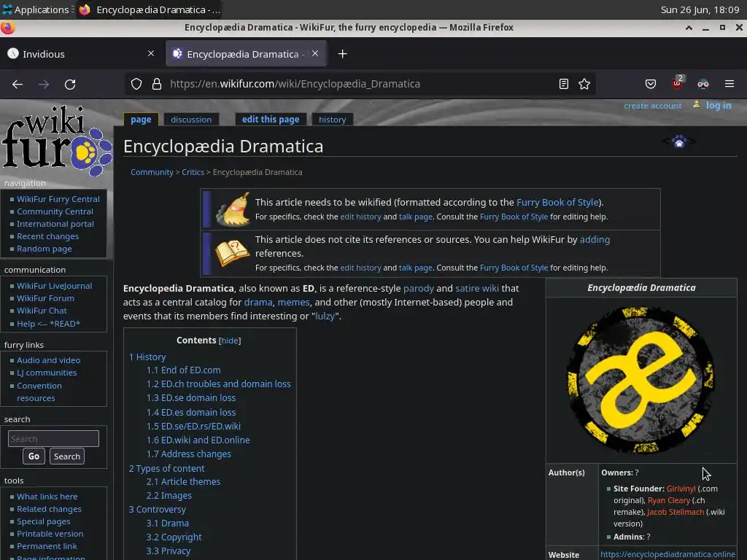
Task: Open a new tab with the plus button
Action: [342, 54]
